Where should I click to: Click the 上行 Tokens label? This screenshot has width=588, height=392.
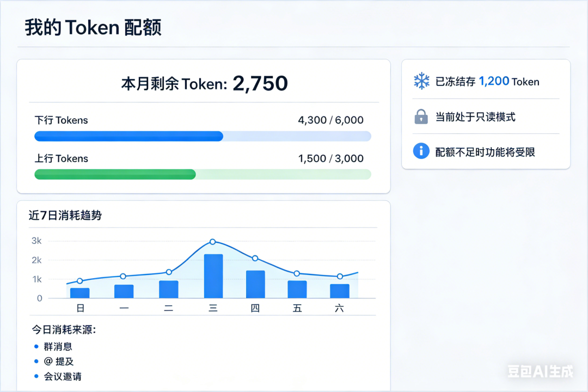(61, 158)
